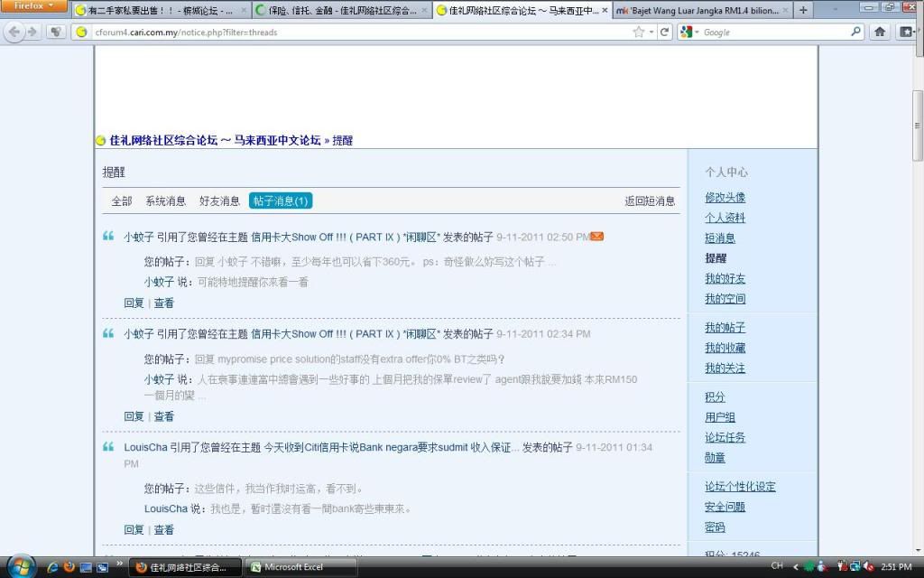Switch to the 保险、信托、金融 browser tab
Viewport: 924px width, 578px height.
[x=340, y=11]
